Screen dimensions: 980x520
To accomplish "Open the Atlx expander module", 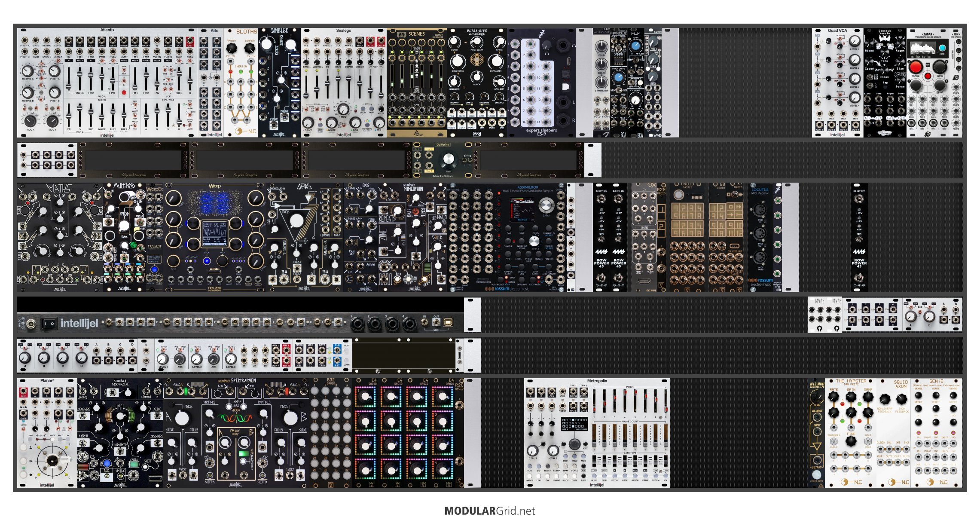I will click(x=211, y=83).
